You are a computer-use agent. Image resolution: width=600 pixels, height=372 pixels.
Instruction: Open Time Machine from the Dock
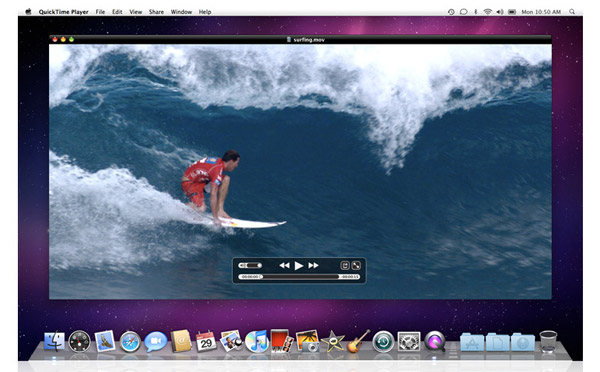tap(383, 341)
